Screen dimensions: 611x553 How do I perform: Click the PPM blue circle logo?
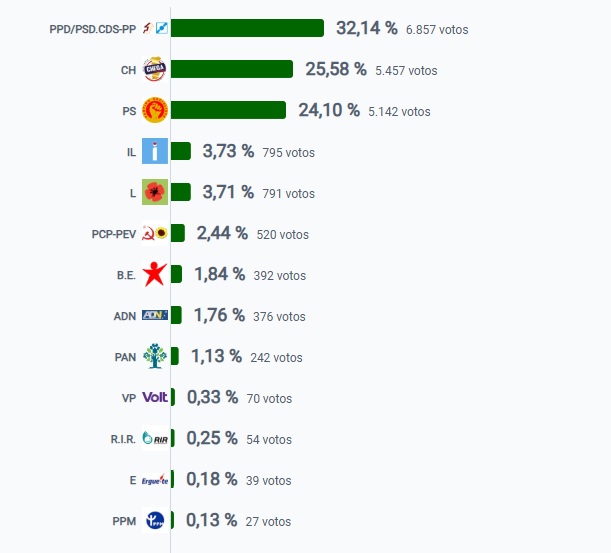(x=155, y=520)
